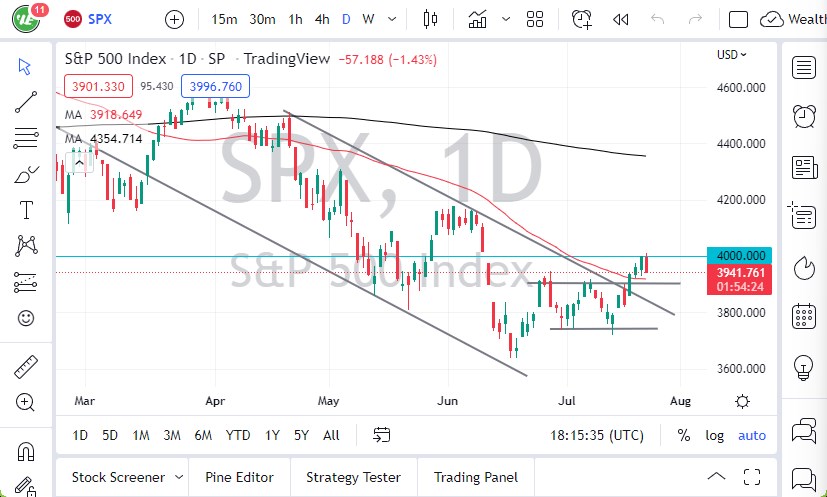827x497 pixels.
Task: Open the ruler measure tool
Action: point(26,367)
